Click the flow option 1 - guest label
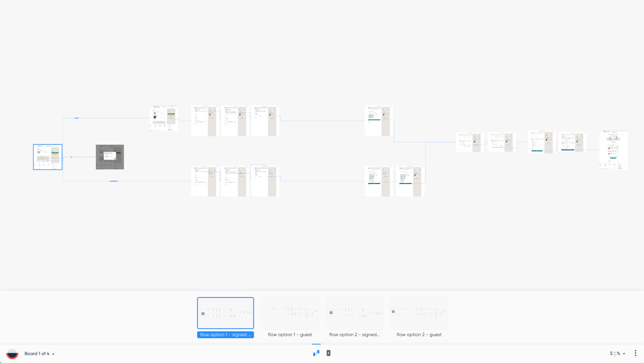 (290, 335)
